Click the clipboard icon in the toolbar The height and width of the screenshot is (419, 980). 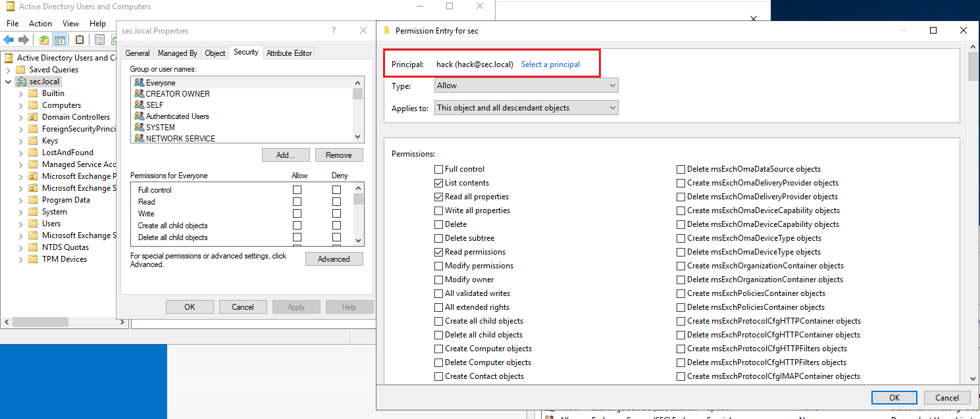[x=80, y=40]
